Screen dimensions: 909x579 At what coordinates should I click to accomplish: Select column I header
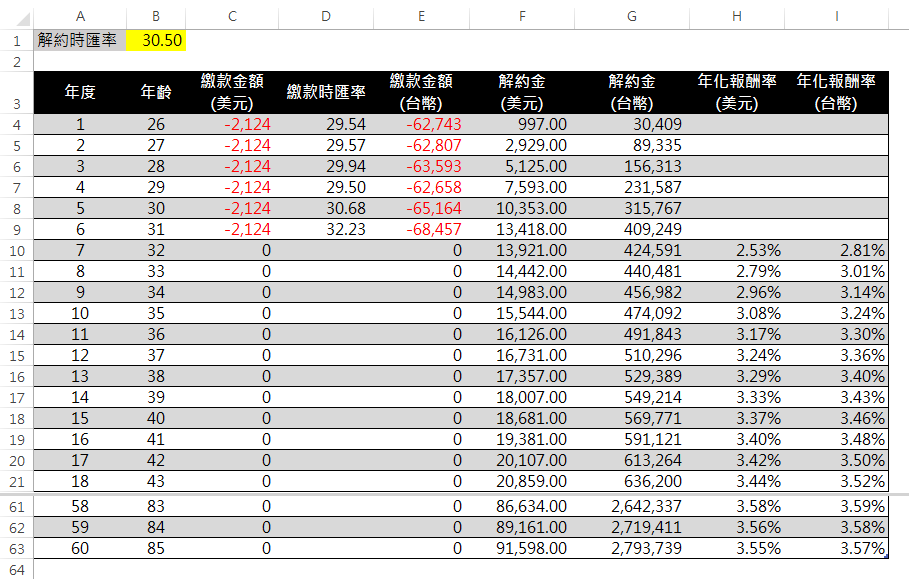836,15
